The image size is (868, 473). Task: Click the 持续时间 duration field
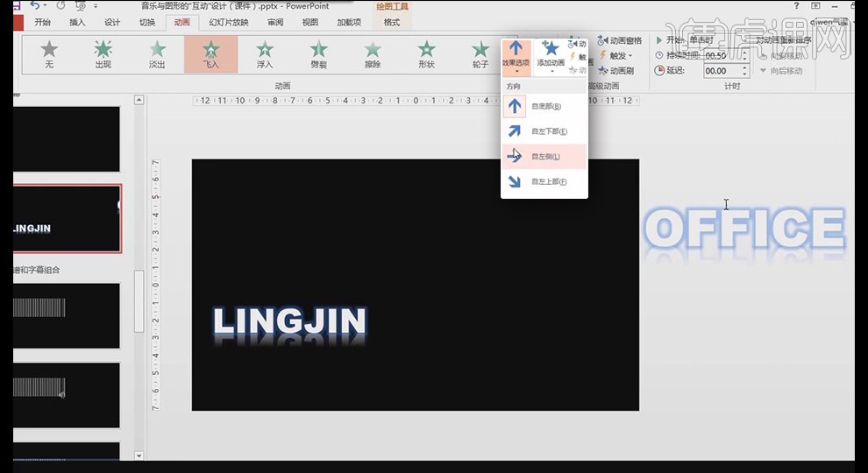click(722, 55)
